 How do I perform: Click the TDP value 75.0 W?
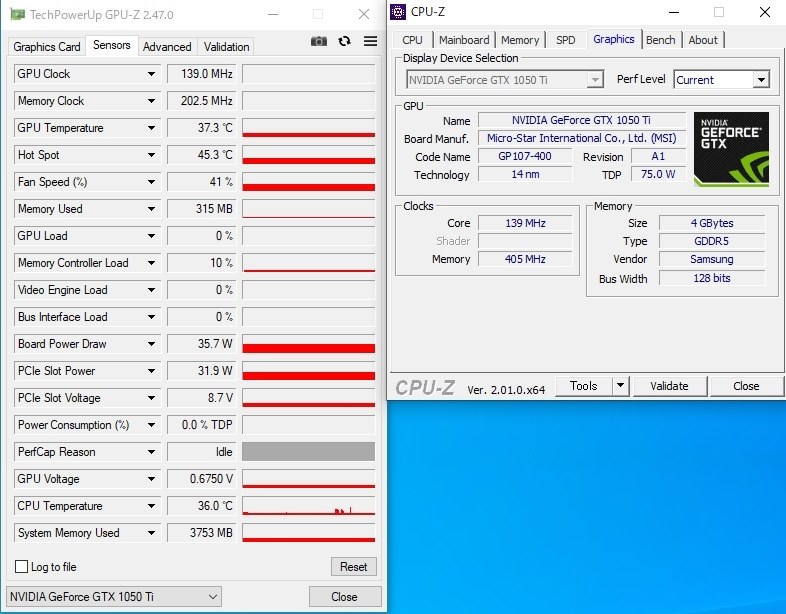pos(658,174)
